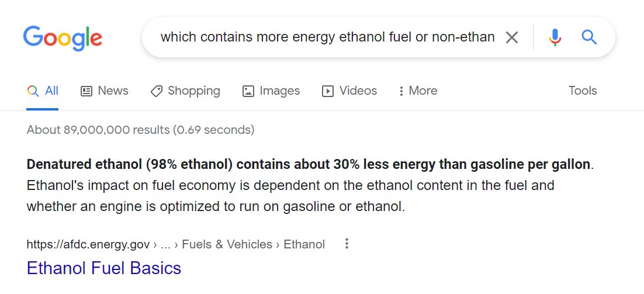Viewport: 644px width, 294px height.
Task: Expand the More search categories menu
Action: [418, 91]
